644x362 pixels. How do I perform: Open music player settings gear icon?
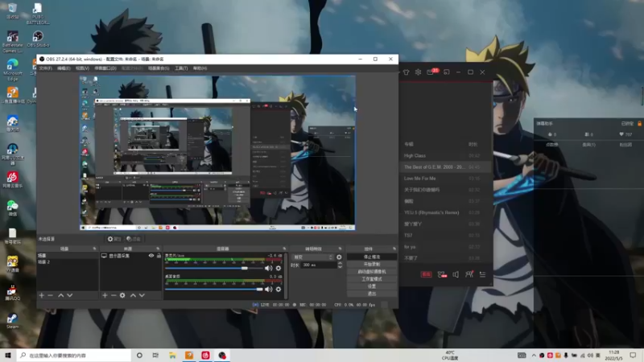point(418,72)
